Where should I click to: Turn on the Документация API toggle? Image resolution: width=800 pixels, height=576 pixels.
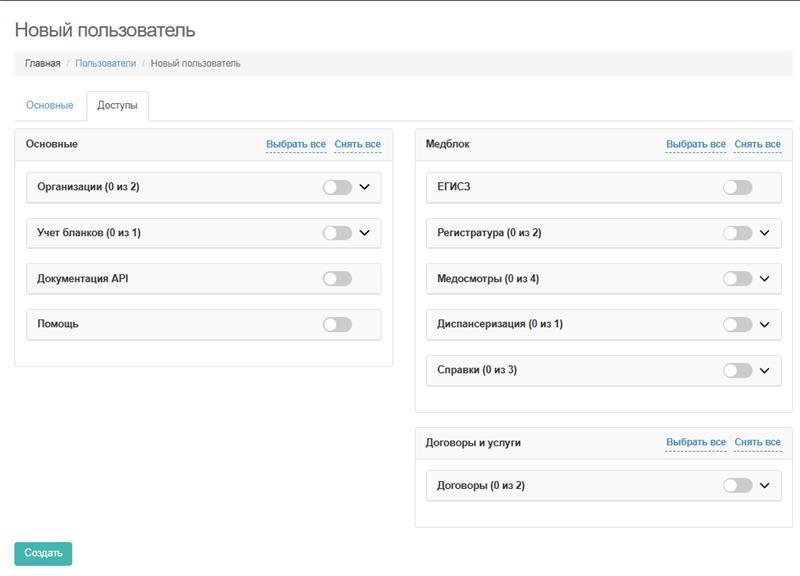click(x=337, y=279)
